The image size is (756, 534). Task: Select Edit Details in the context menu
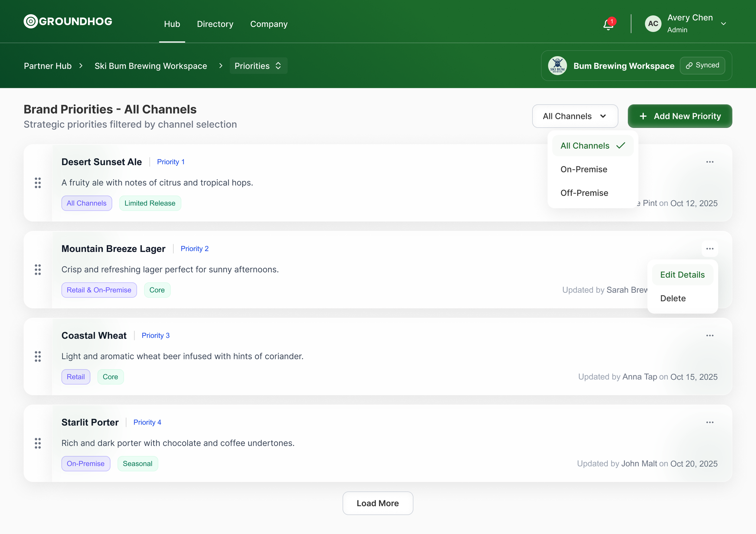tap(682, 275)
